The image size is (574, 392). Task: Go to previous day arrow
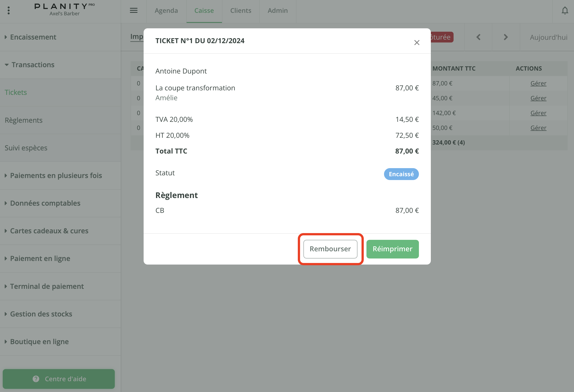click(x=478, y=37)
